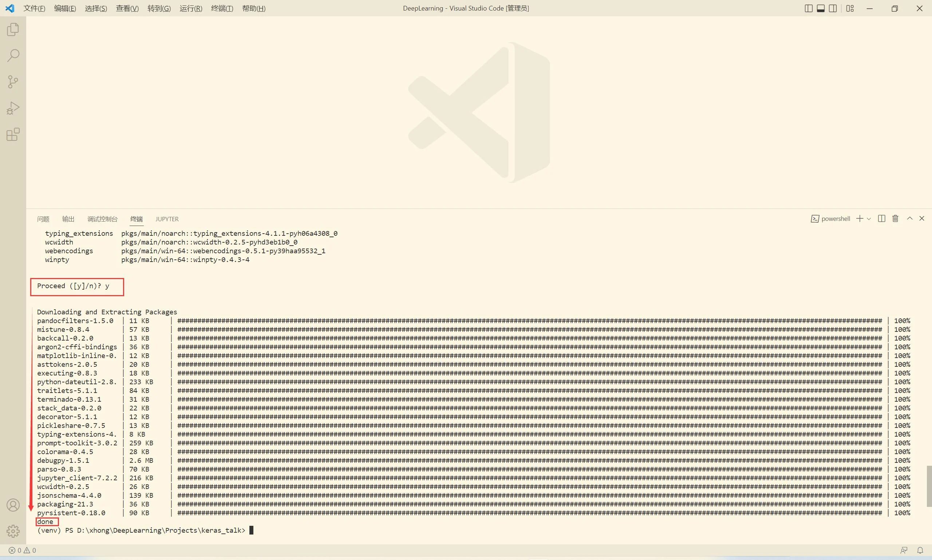This screenshot has width=932, height=560.
Task: Toggle secondary side bar layout button
Action: [x=832, y=8]
